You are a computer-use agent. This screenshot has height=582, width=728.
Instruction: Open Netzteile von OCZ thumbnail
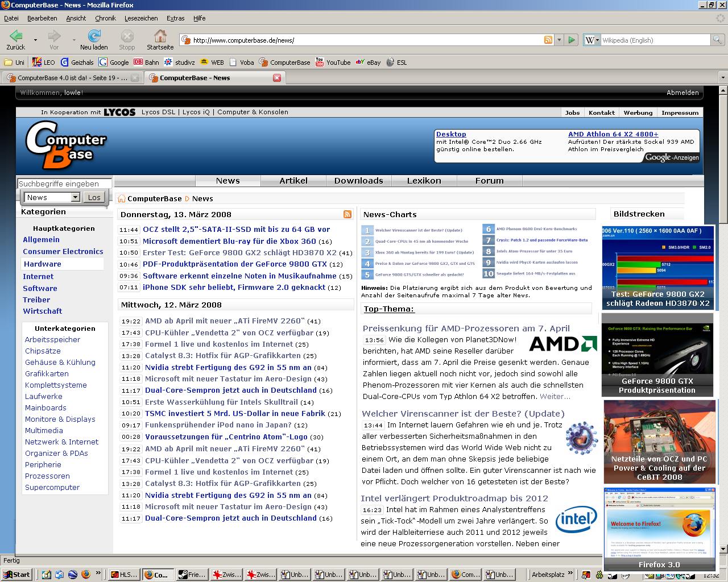coord(659,442)
